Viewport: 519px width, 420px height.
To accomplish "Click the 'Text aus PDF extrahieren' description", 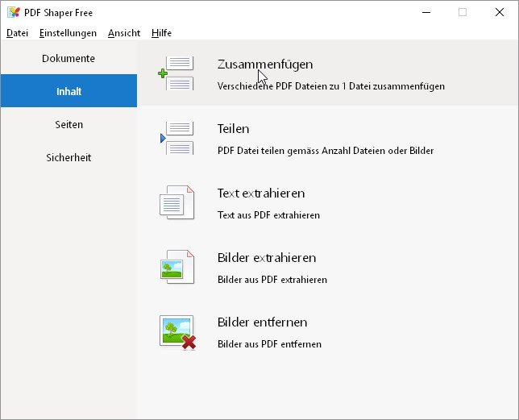I will click(268, 215).
